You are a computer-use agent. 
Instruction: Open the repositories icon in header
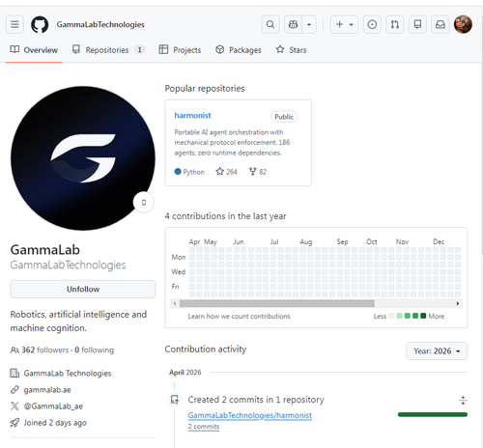coord(417,24)
